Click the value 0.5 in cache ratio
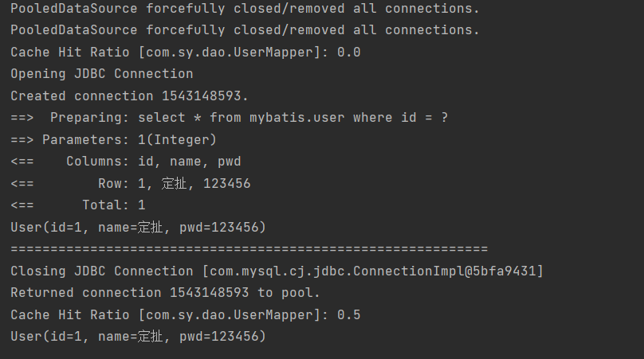644x359 pixels. 349,315
